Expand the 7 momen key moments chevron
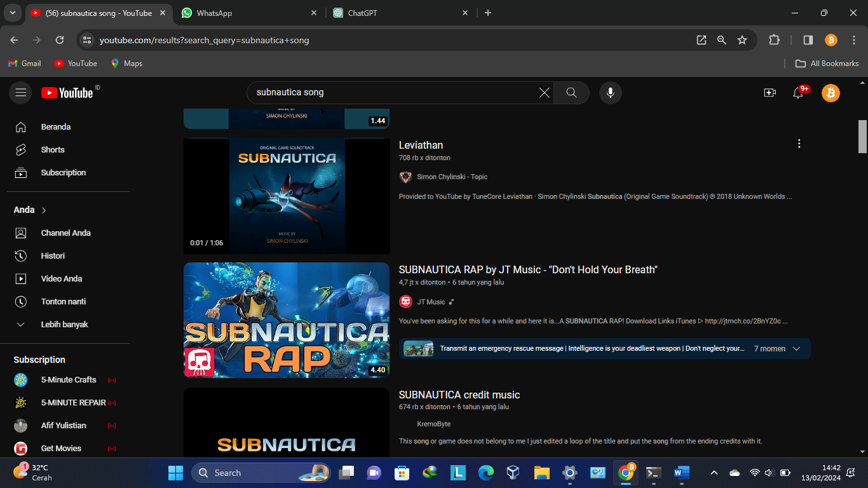Image resolution: width=868 pixels, height=488 pixels. coord(796,348)
